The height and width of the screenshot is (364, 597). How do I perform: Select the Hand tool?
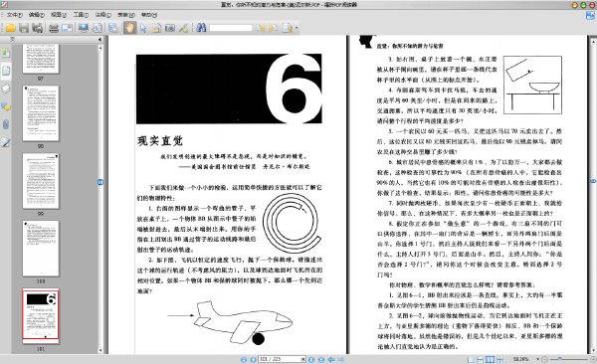[x=129, y=28]
